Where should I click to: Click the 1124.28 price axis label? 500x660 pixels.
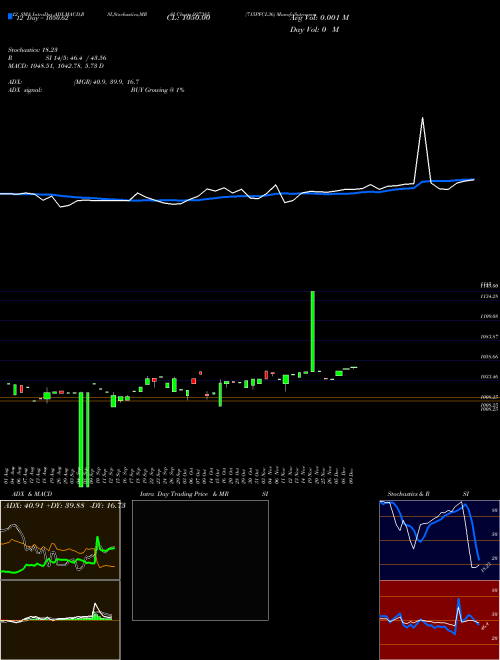click(489, 296)
